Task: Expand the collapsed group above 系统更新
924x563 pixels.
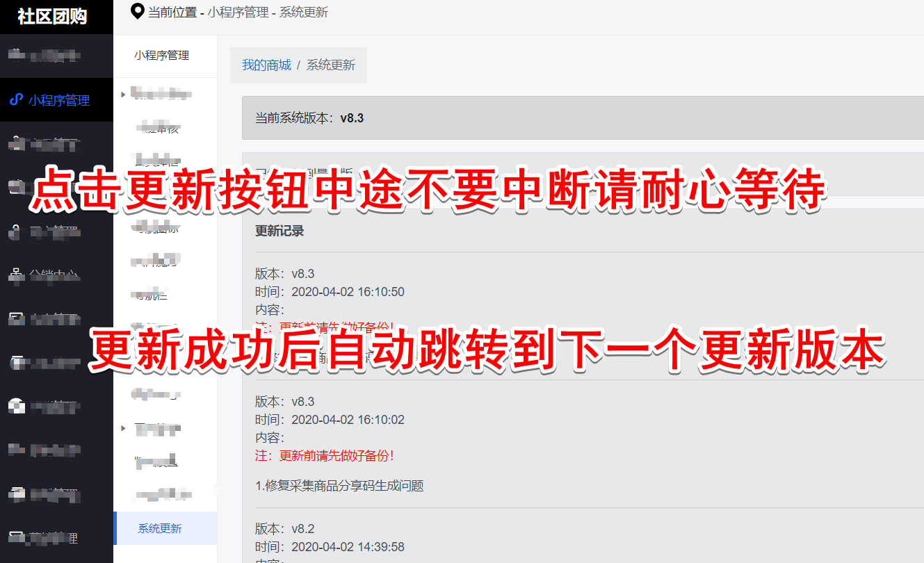Action: pyautogui.click(x=124, y=428)
